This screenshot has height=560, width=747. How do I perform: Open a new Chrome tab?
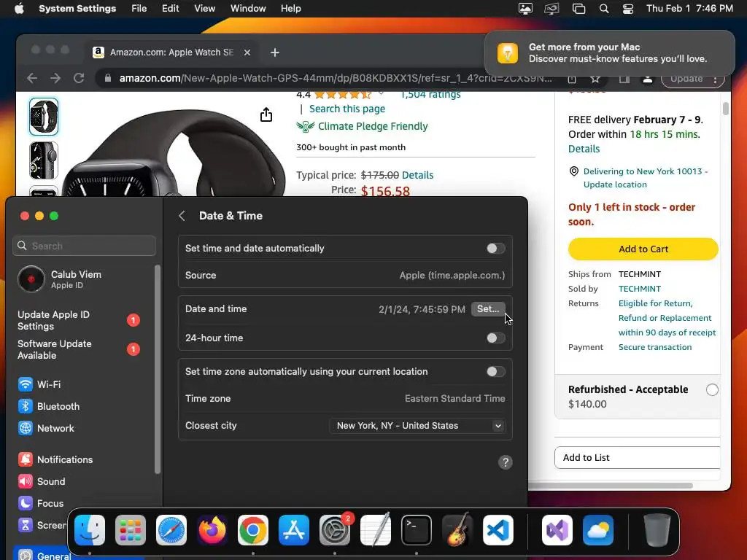(x=275, y=52)
